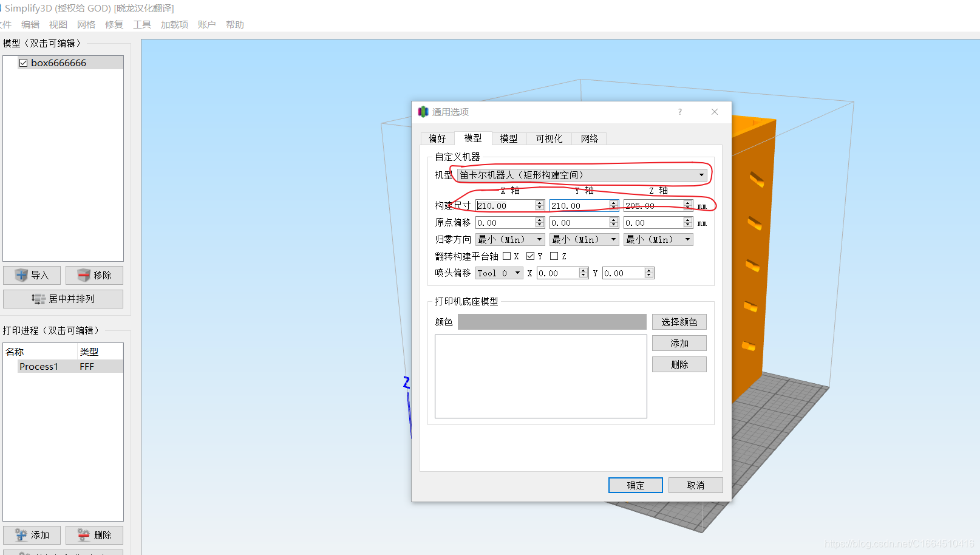Screen dimensions: 980x555
Task: Click the Import model icon button
Action: pyautogui.click(x=32, y=275)
